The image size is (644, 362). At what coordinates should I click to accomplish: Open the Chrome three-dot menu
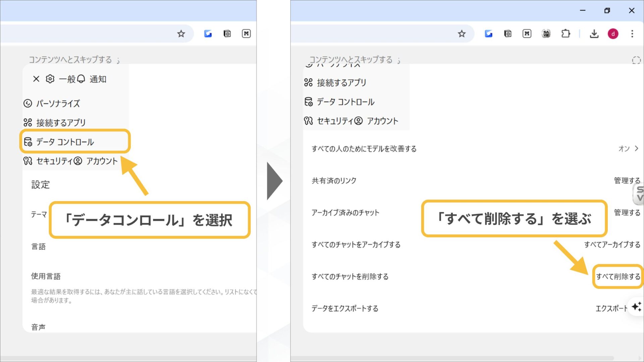pyautogui.click(x=632, y=34)
